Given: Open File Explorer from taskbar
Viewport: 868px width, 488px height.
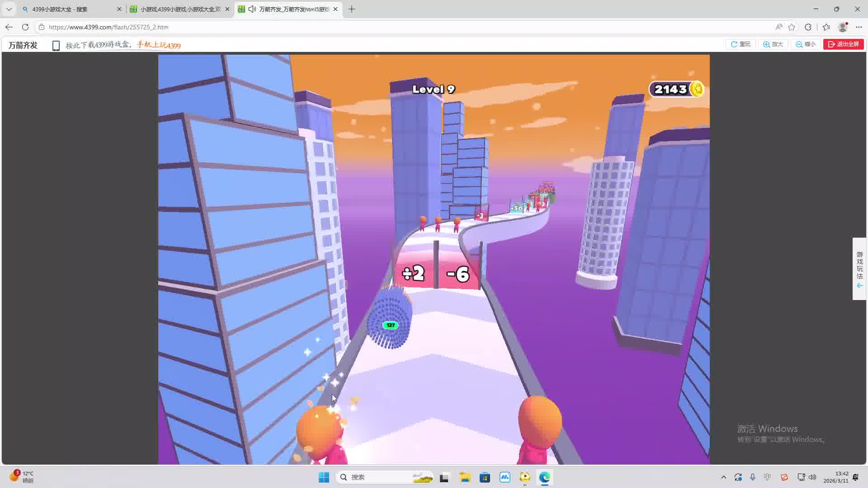Looking at the screenshot, I should tap(465, 477).
